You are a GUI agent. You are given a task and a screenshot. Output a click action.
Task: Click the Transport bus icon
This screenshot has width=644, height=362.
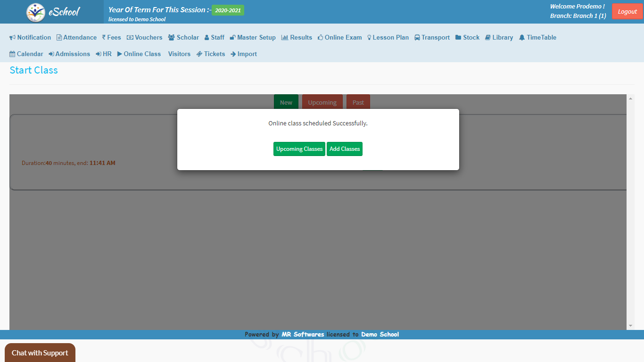click(x=417, y=38)
